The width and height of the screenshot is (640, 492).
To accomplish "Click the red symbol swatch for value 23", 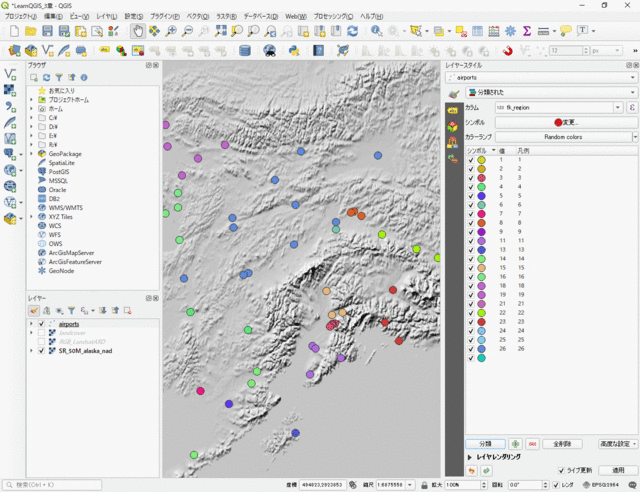I will coord(482,322).
